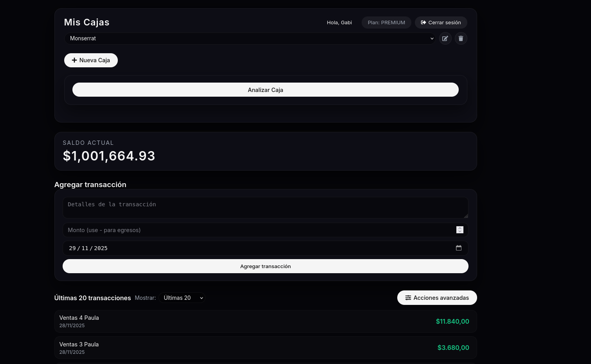Log out with Cerrar sesión
591x364 pixels.
pos(441,22)
